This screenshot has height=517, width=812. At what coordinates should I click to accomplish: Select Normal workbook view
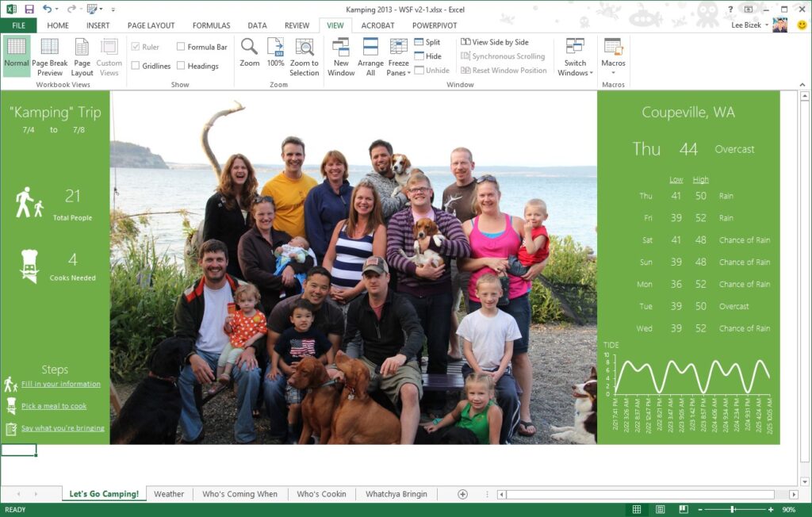click(x=15, y=56)
